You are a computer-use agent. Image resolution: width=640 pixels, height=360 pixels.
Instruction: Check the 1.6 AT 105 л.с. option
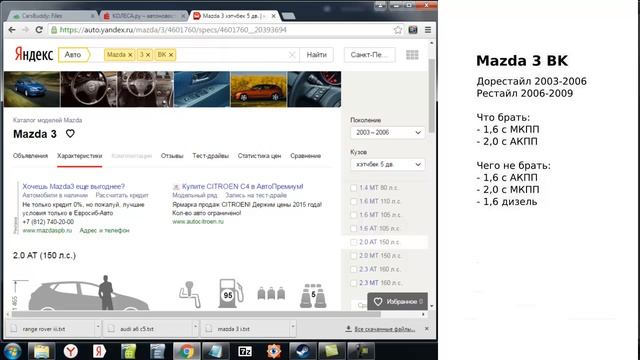click(x=353, y=229)
